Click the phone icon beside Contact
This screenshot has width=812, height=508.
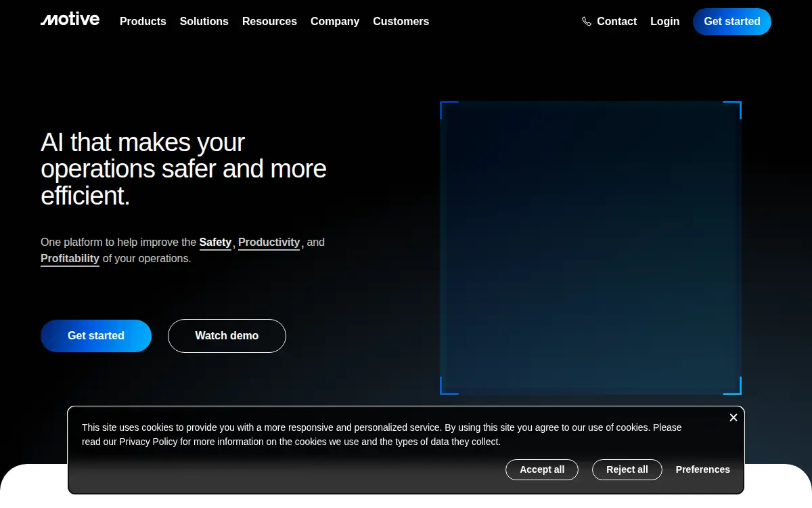[x=587, y=22]
